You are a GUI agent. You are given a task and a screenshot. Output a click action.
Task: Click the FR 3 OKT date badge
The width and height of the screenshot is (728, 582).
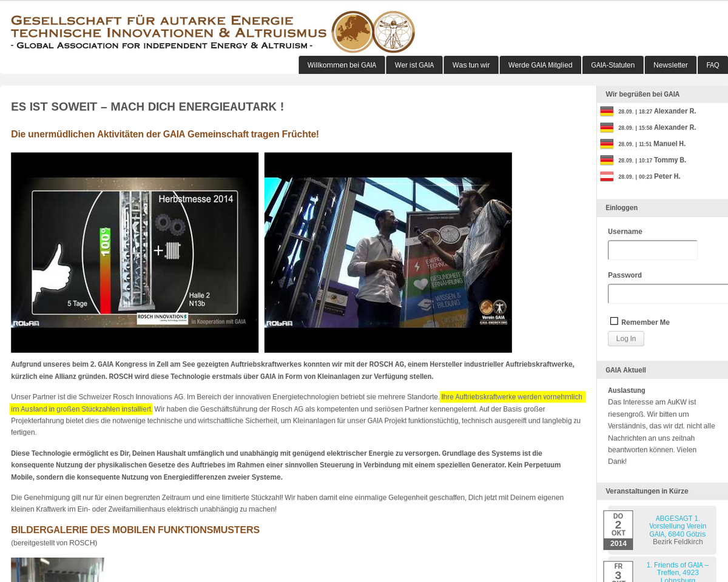pyautogui.click(x=618, y=572)
